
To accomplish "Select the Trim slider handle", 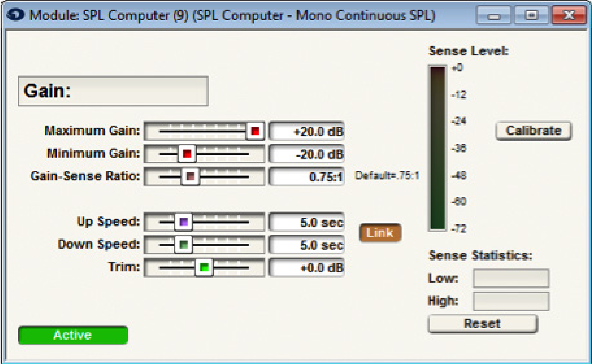I will click(204, 267).
